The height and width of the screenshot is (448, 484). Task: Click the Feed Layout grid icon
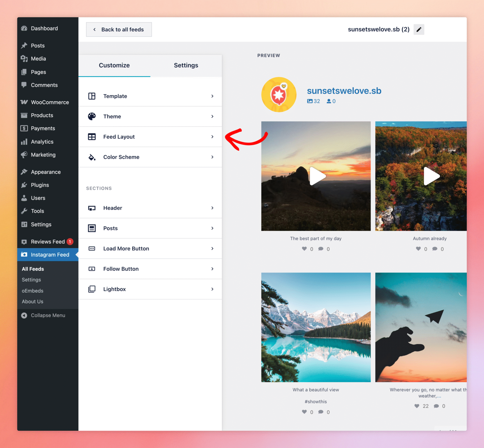point(92,137)
